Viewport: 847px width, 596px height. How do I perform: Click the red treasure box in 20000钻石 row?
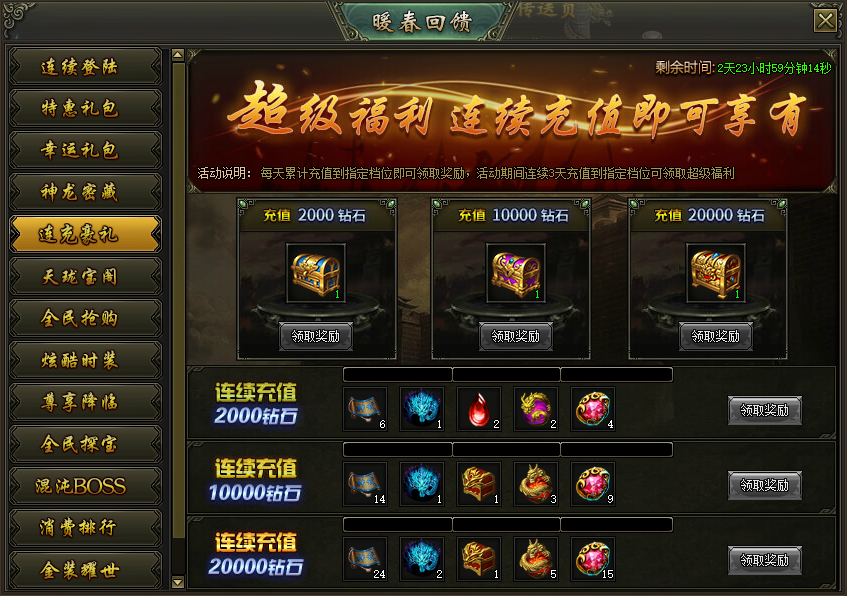coord(479,559)
